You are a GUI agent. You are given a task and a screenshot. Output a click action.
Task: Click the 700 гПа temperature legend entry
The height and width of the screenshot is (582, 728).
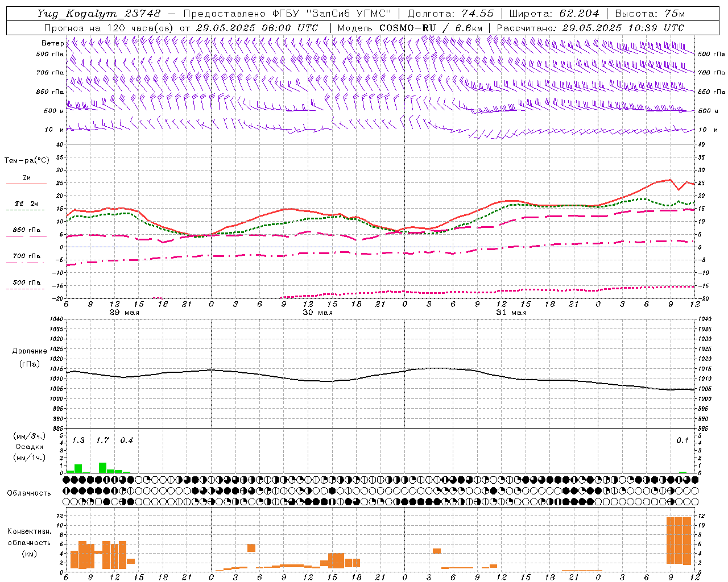pyautogui.click(x=27, y=256)
